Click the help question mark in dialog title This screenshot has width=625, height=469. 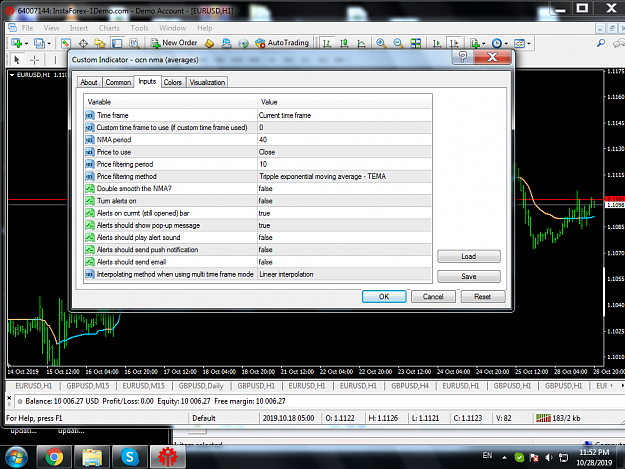tap(462, 57)
